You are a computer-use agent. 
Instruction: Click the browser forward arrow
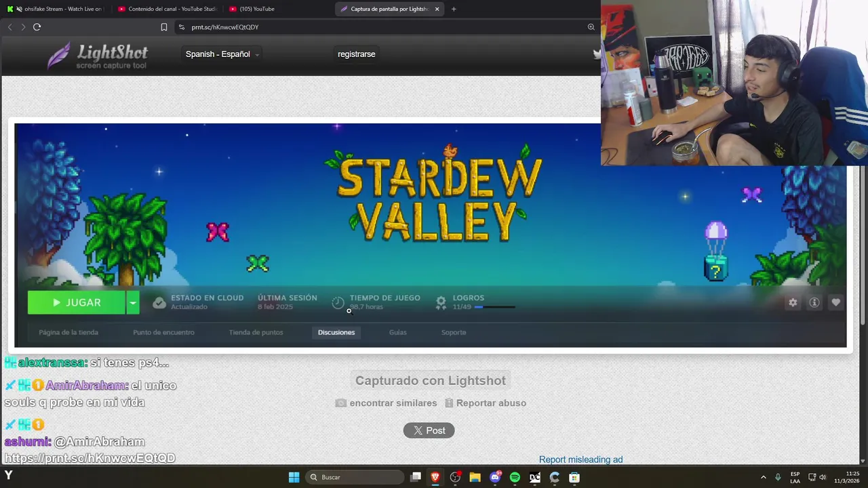[x=23, y=27]
